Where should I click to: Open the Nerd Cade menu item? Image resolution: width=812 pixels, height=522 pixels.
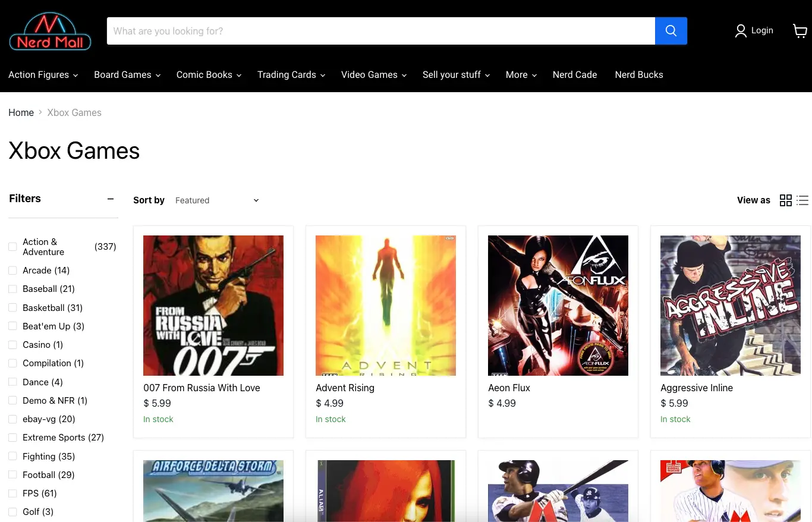574,75
